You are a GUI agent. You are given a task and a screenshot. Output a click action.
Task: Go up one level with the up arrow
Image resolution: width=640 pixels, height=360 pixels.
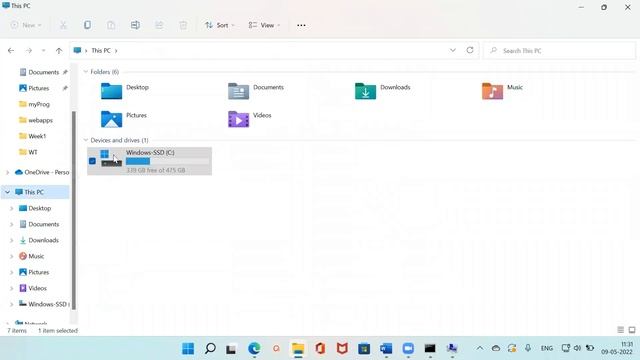59,51
